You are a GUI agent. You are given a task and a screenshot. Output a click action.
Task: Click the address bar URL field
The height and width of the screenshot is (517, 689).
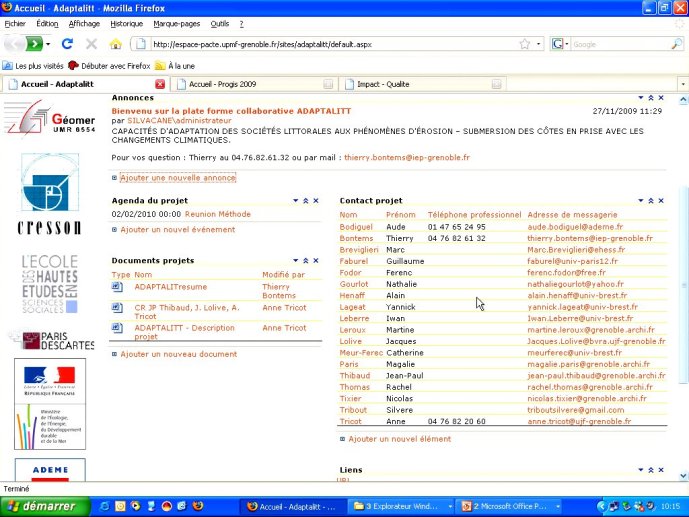click(x=334, y=44)
